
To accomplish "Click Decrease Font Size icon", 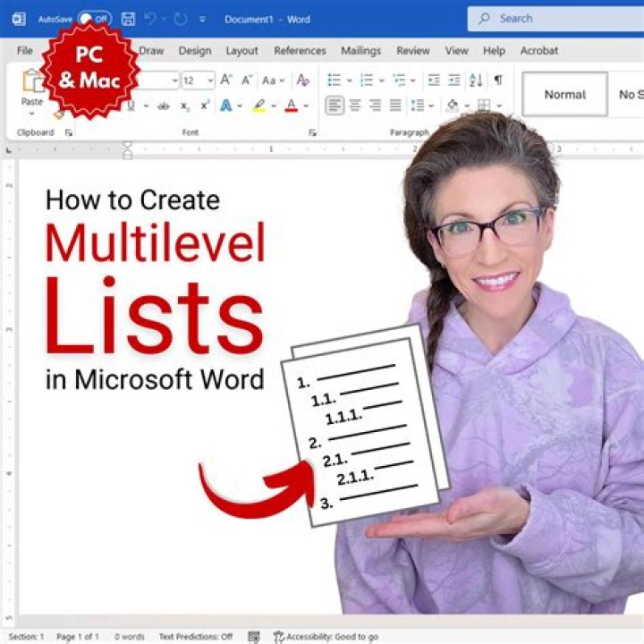I will coord(247,80).
